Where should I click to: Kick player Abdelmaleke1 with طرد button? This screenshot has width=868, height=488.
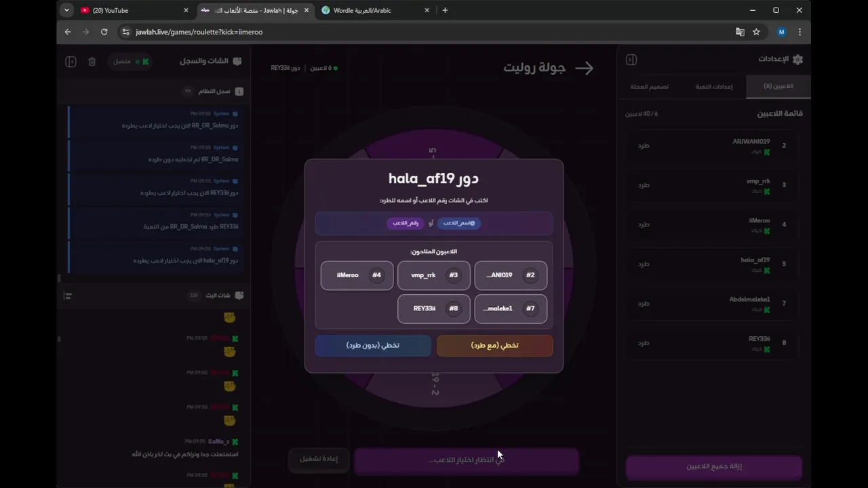(644, 303)
